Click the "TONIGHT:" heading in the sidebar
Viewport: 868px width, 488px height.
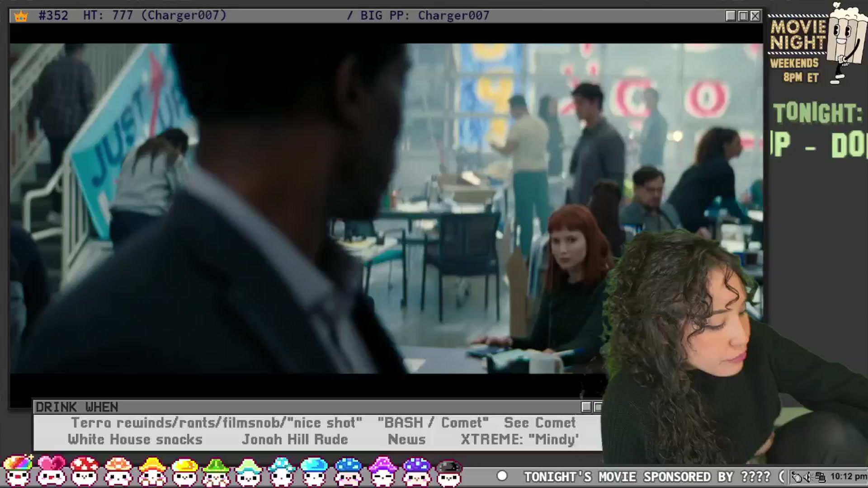point(818,113)
